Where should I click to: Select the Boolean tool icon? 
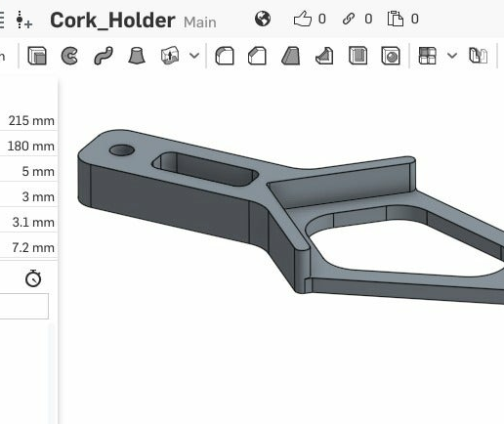(478, 56)
